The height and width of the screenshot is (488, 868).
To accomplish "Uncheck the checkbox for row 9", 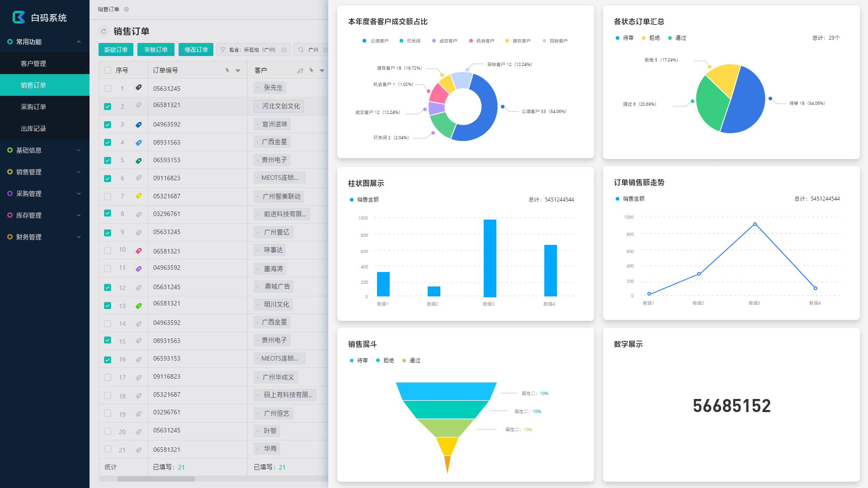I will tap(108, 233).
